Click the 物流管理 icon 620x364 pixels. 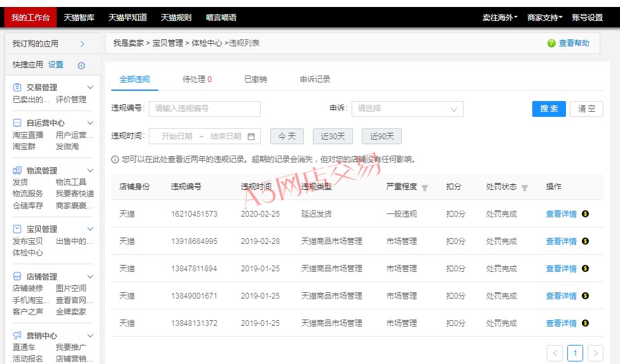17,170
